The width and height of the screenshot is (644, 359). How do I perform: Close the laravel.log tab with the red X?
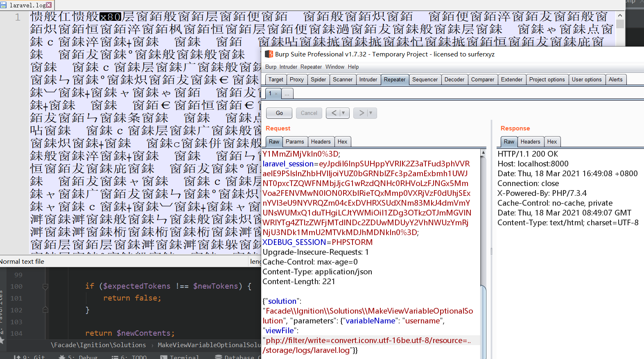click(49, 5)
